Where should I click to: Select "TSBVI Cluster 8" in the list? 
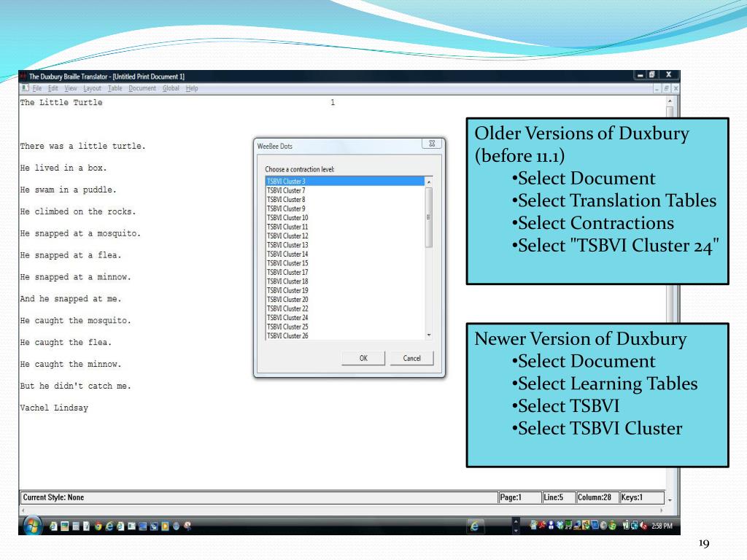click(345, 200)
